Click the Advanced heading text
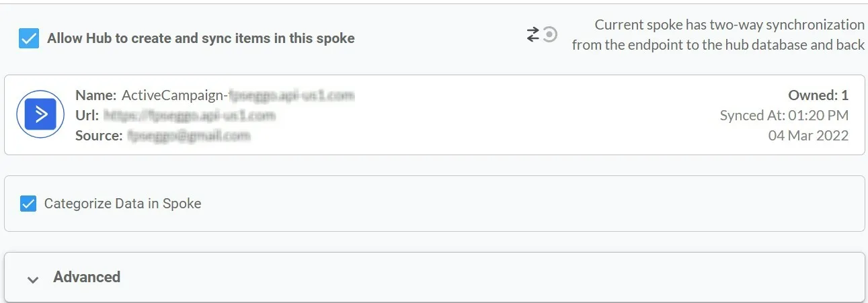 (87, 277)
